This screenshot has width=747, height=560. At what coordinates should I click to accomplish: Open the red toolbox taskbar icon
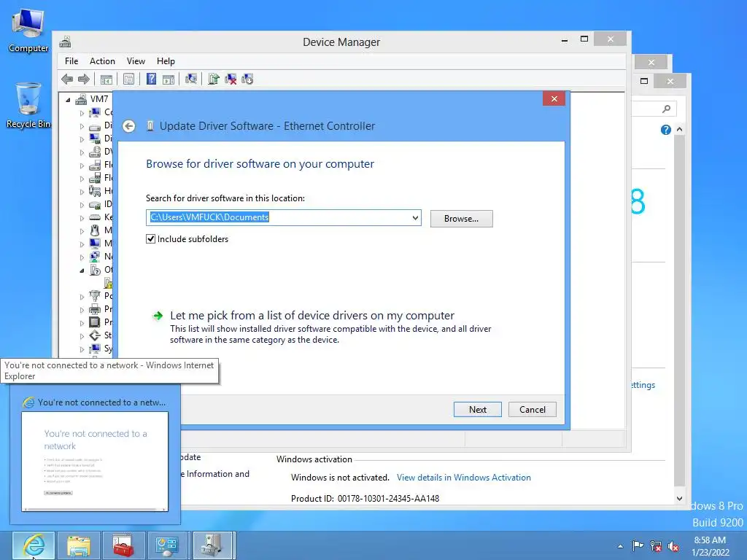(x=124, y=545)
